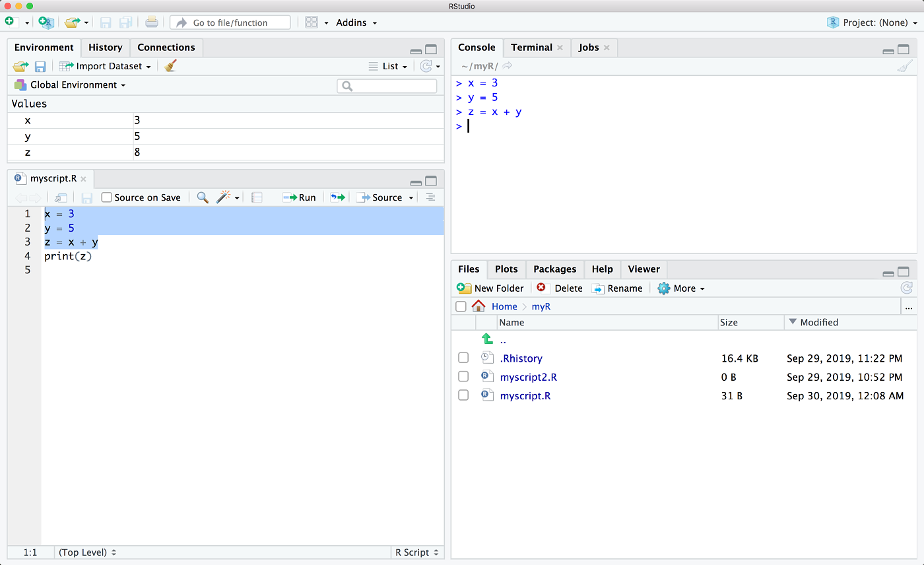Click the workspace panes layout grid icon

pyautogui.click(x=312, y=22)
